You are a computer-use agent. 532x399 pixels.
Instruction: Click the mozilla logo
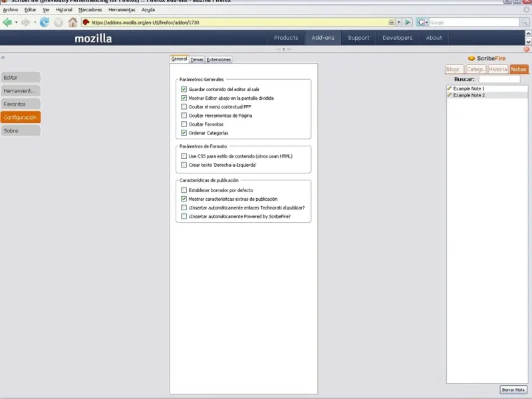pos(93,39)
